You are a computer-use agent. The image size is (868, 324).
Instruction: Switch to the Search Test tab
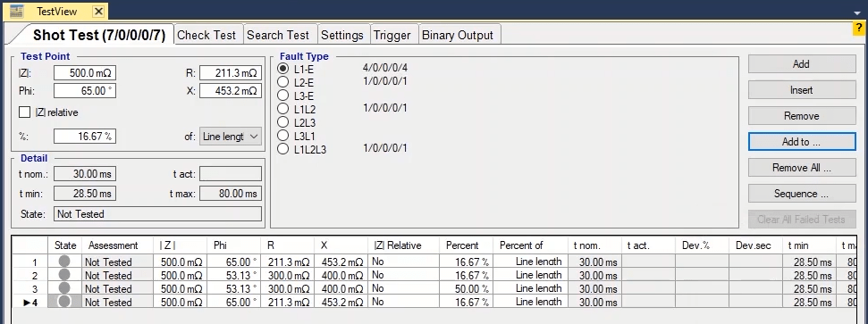(278, 35)
